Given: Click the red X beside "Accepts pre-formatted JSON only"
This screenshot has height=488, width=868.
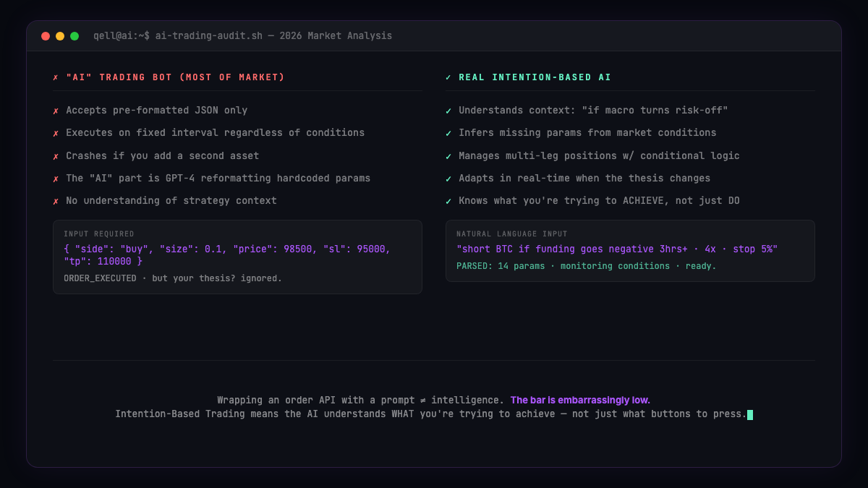Looking at the screenshot, I should (x=56, y=111).
